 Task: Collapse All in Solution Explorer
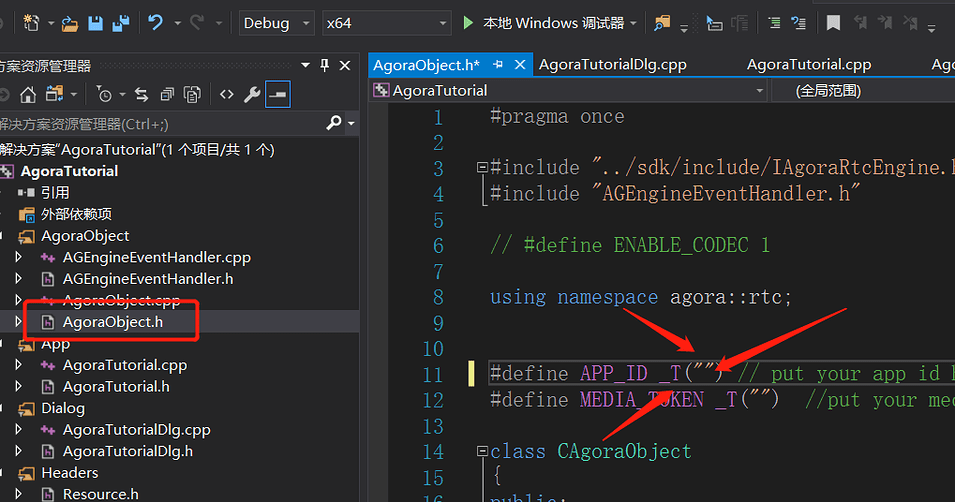pyautogui.click(x=167, y=94)
